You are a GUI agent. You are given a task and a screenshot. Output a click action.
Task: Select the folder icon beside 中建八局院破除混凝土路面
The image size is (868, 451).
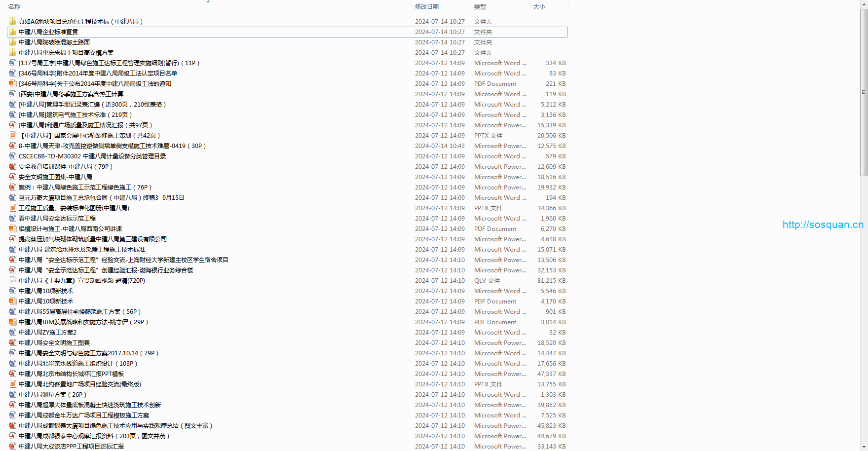(x=13, y=42)
